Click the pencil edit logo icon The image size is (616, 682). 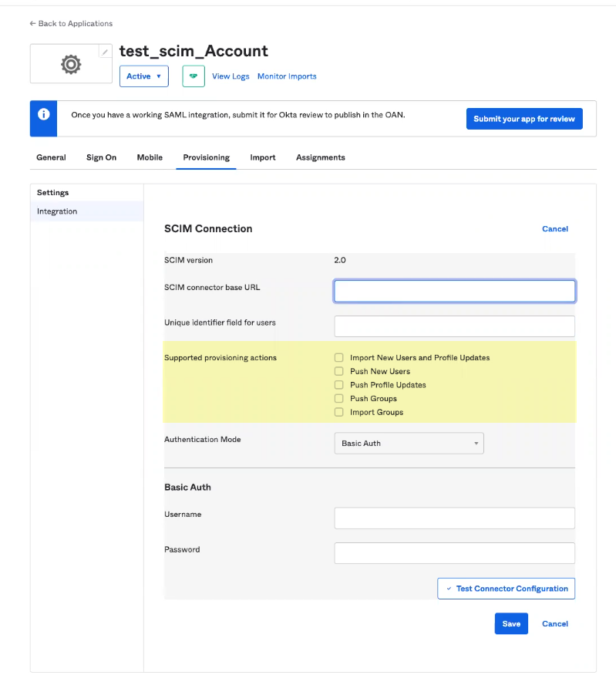(x=105, y=52)
